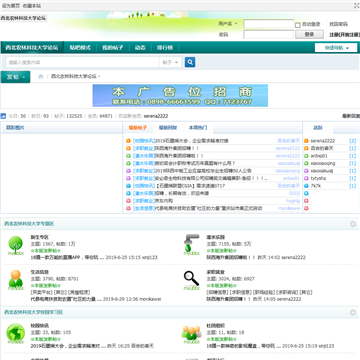Click the author name hygnlg in the thread list

click(x=293, y=201)
